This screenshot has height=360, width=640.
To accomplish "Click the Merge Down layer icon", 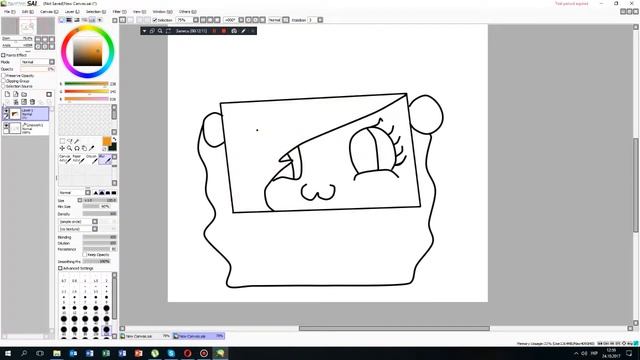I will 16,102.
